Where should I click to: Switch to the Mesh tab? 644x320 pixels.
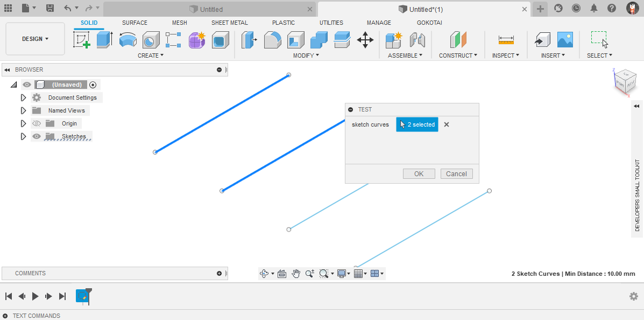(x=180, y=23)
